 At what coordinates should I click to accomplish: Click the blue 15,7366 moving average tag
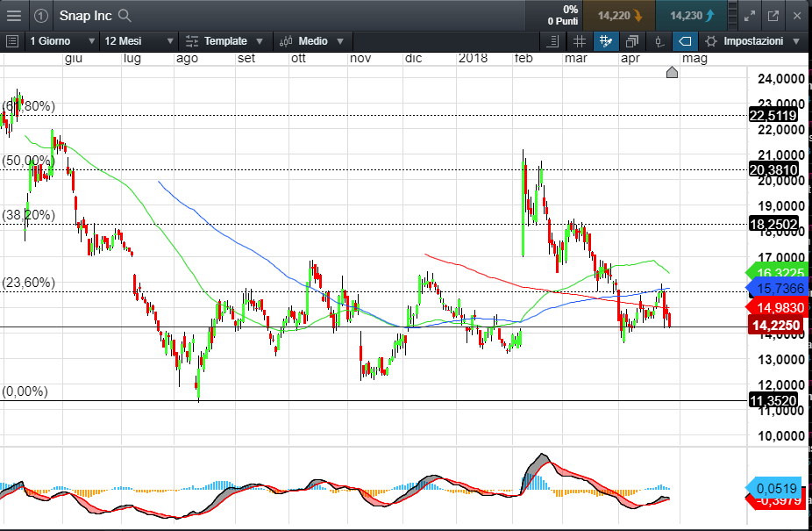coord(776,288)
